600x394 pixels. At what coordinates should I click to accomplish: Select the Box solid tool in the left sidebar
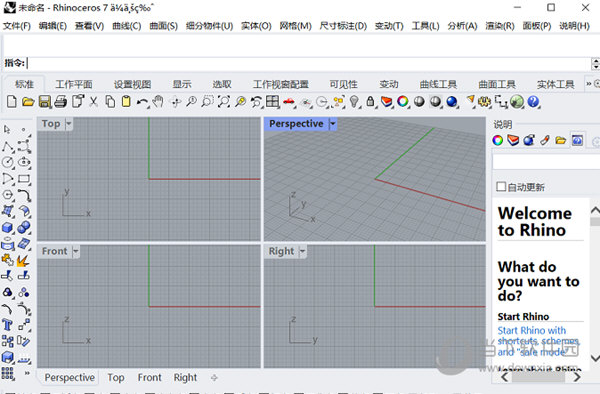(x=8, y=227)
